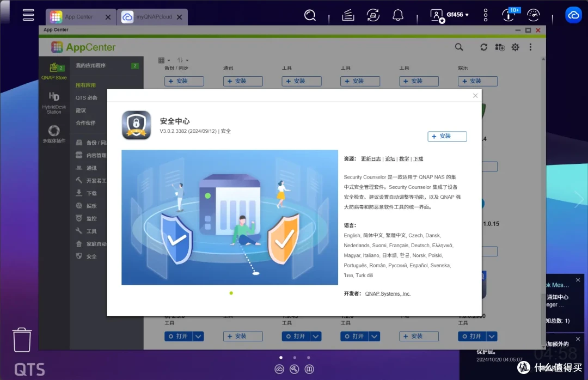
Task: Select 建议 category
Action: pos(81,111)
